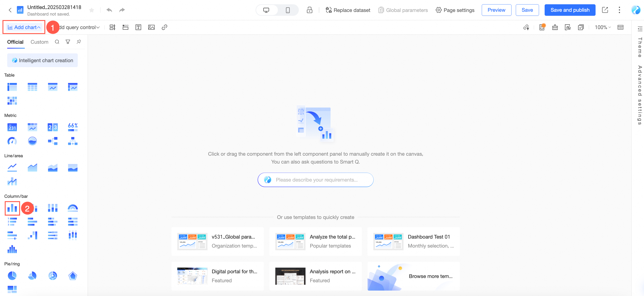
Task: Open the Theme side tab
Action: (x=640, y=47)
